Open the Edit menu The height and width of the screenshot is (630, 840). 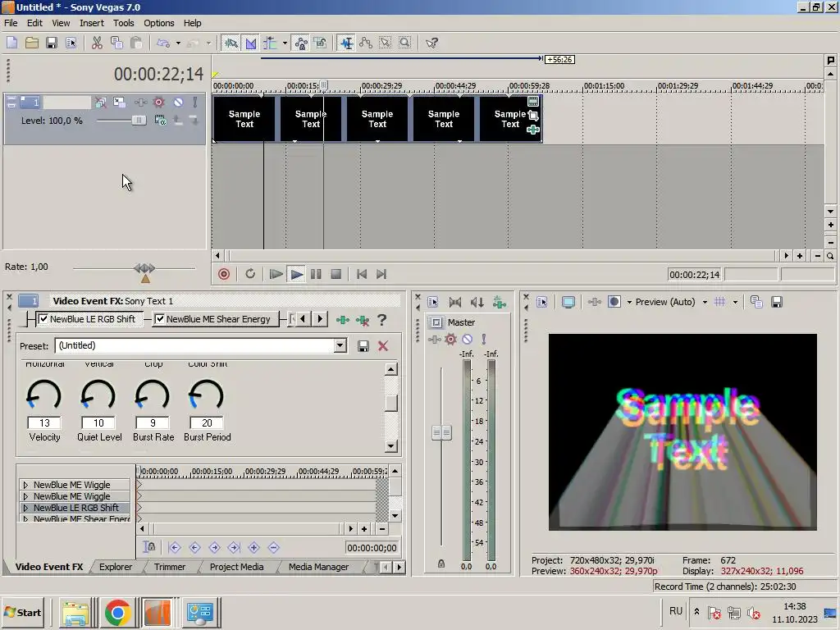34,23
